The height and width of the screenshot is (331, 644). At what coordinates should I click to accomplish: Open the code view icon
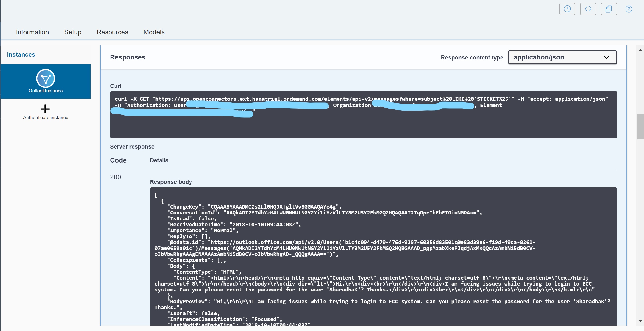(588, 9)
